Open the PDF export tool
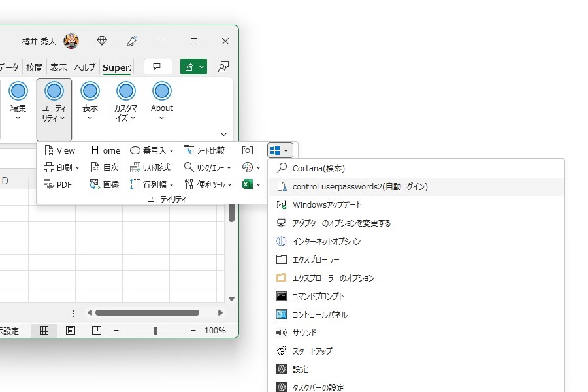588x392 pixels. click(x=59, y=184)
